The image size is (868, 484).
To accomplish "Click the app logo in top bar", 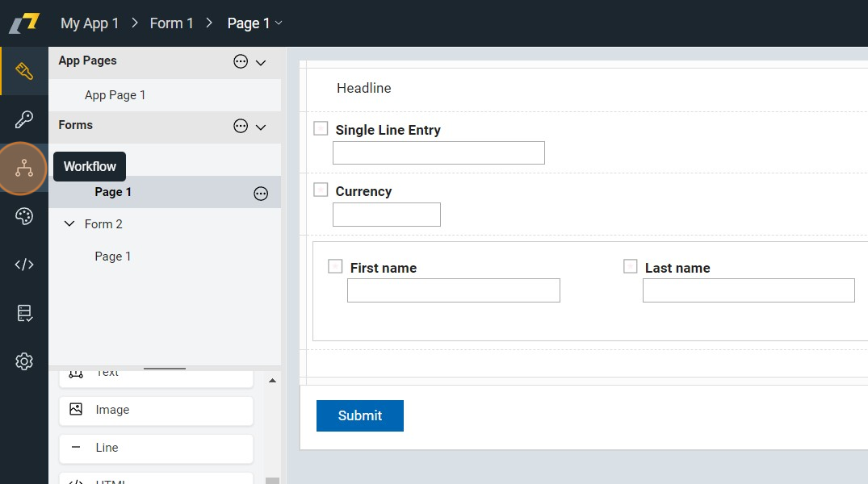I will 24,23.
